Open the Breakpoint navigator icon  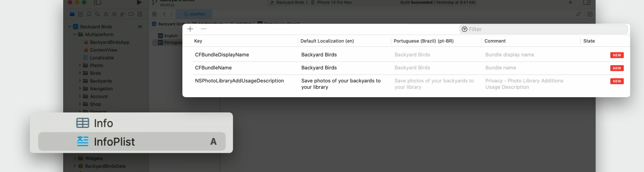click(x=131, y=14)
